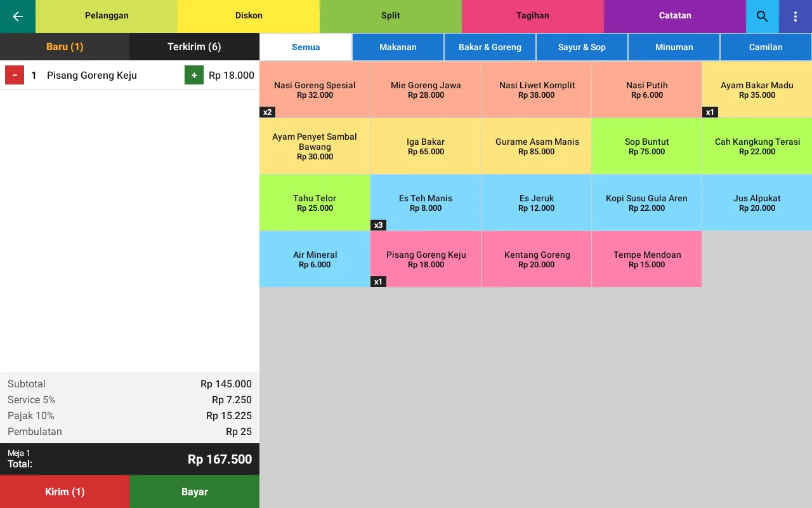Image resolution: width=812 pixels, height=508 pixels.
Task: Send the order with Kirim (1)
Action: click(65, 491)
